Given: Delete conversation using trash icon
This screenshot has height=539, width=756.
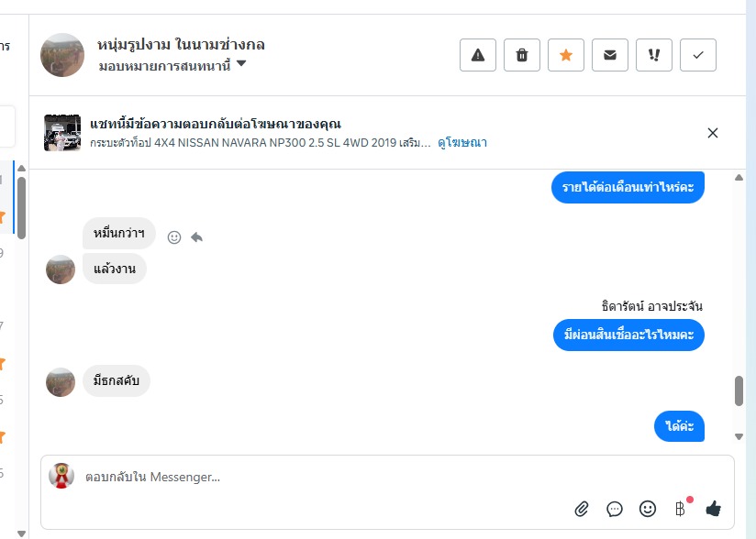Looking at the screenshot, I should pyautogui.click(x=522, y=55).
